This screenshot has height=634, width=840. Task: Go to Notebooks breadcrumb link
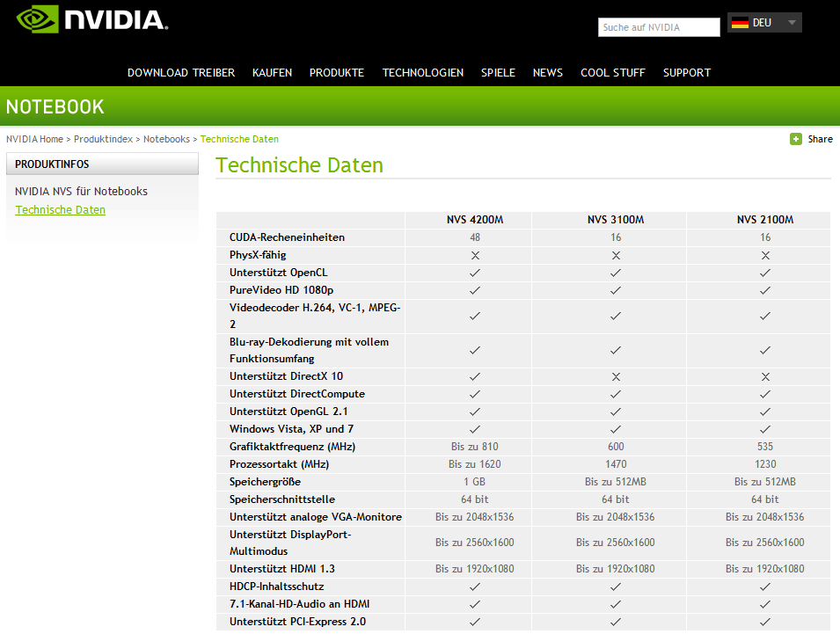(x=166, y=139)
